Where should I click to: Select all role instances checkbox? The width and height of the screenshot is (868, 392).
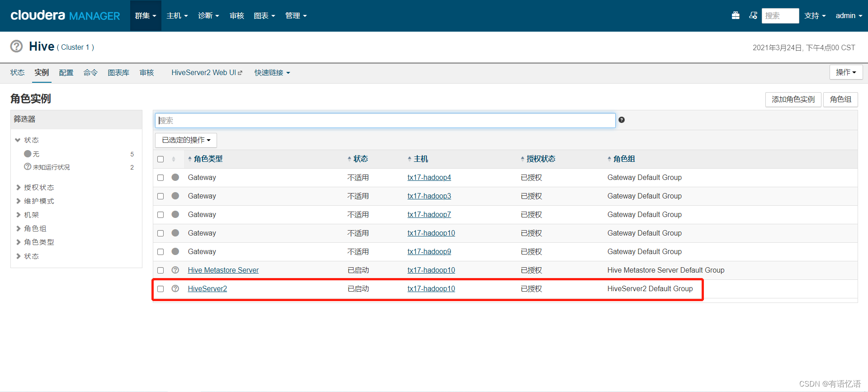coord(160,159)
